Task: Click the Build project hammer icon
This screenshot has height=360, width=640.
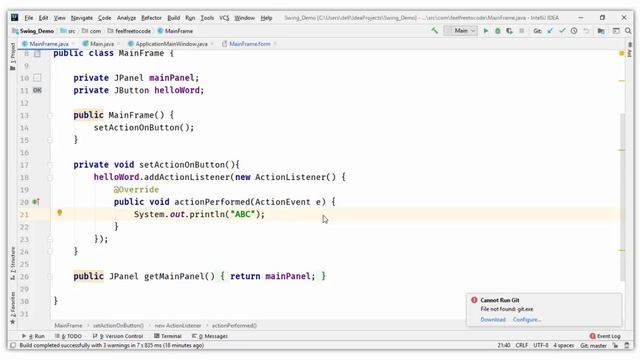Action: [x=434, y=31]
